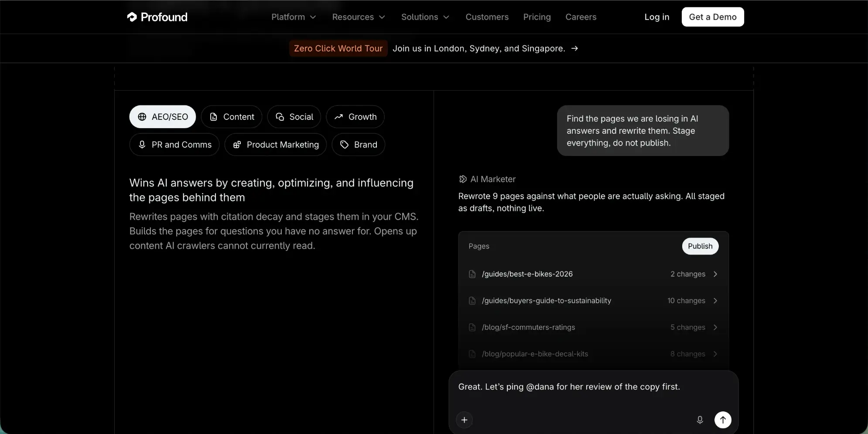Click the document icon for best-e-bikes-2026

coord(472,274)
